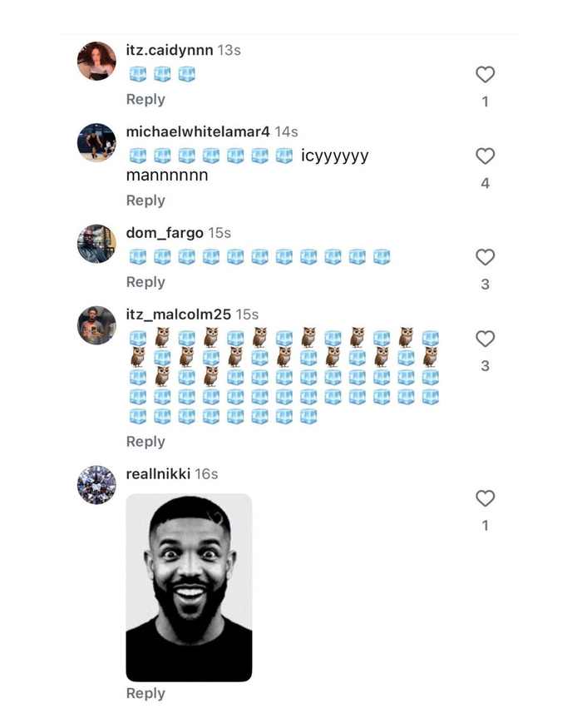Open michaelwhitelamar4's avatar
This screenshot has width=582, height=728.
click(96, 142)
